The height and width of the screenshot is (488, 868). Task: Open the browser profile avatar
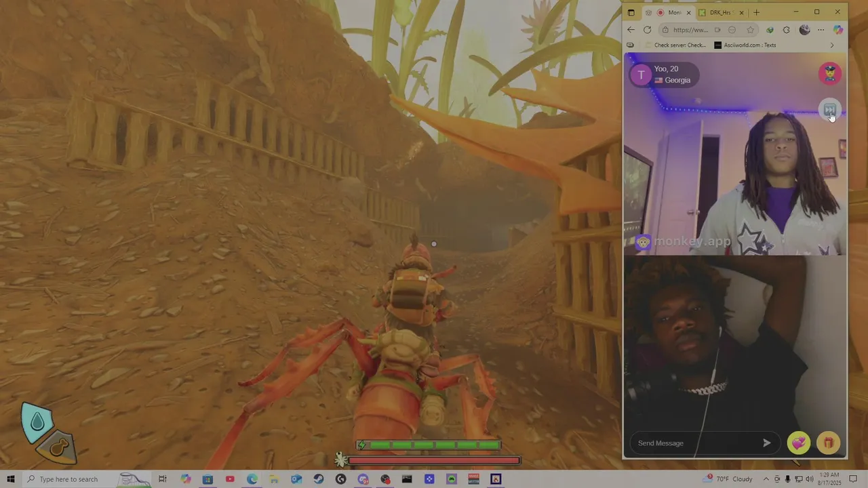804,30
